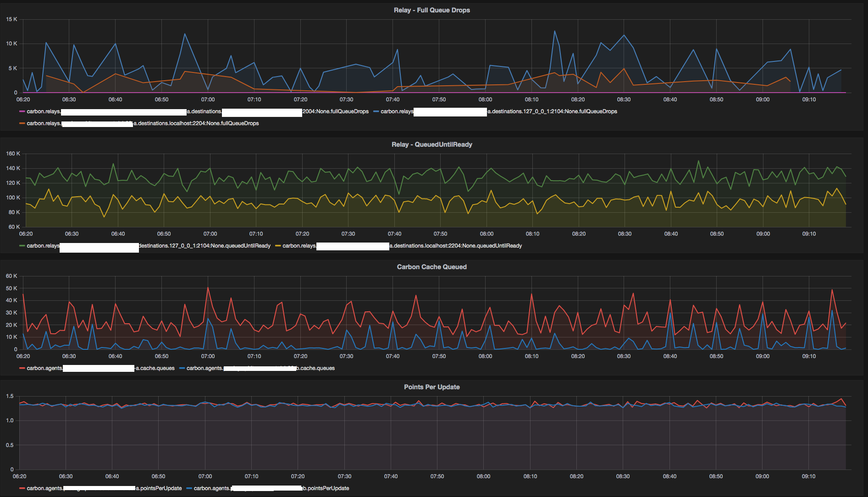Open the color picker from the green queuedUntilReady swatch
Screen dimensions: 868x497
tap(22, 246)
